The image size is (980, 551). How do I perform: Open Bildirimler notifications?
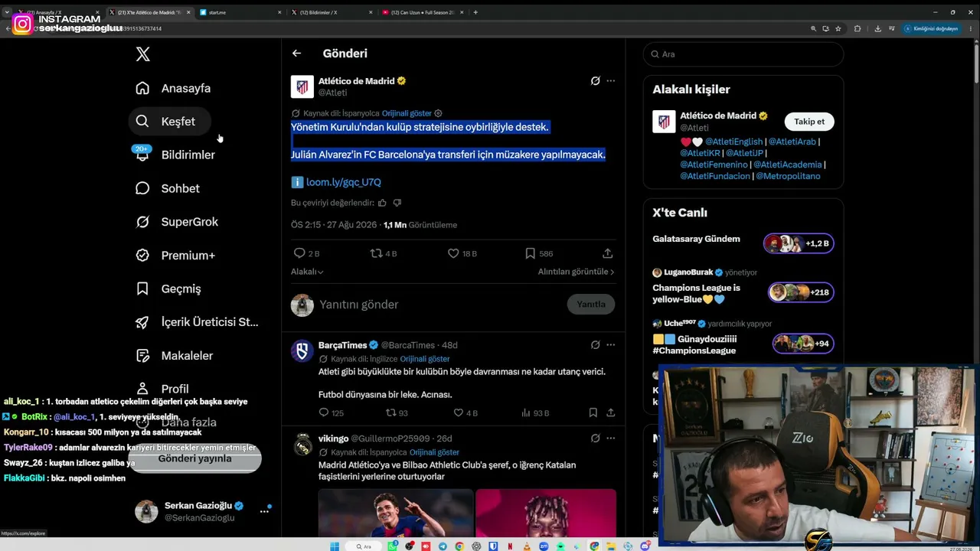tap(175, 155)
